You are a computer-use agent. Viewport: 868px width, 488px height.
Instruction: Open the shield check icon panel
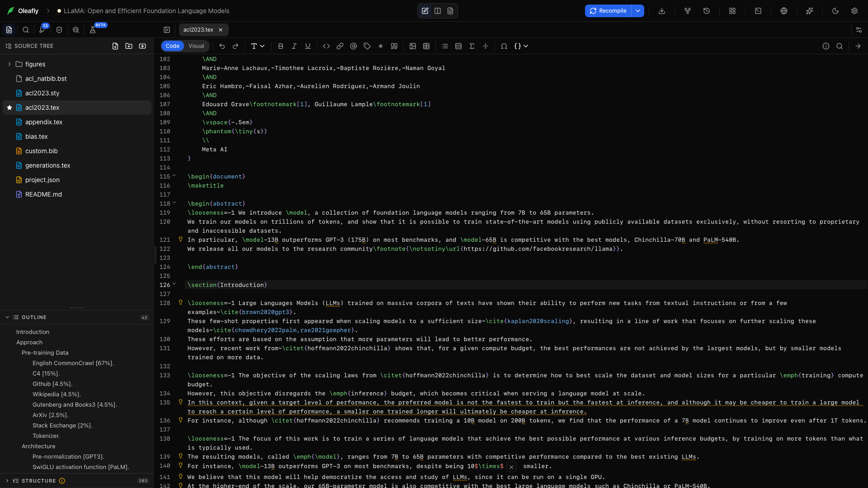pyautogui.click(x=59, y=30)
